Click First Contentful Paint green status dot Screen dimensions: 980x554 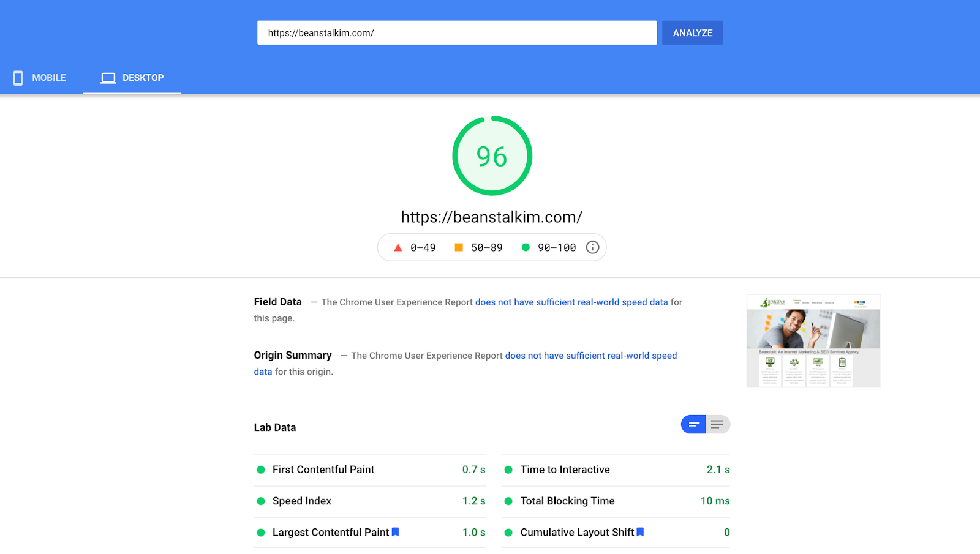point(261,470)
